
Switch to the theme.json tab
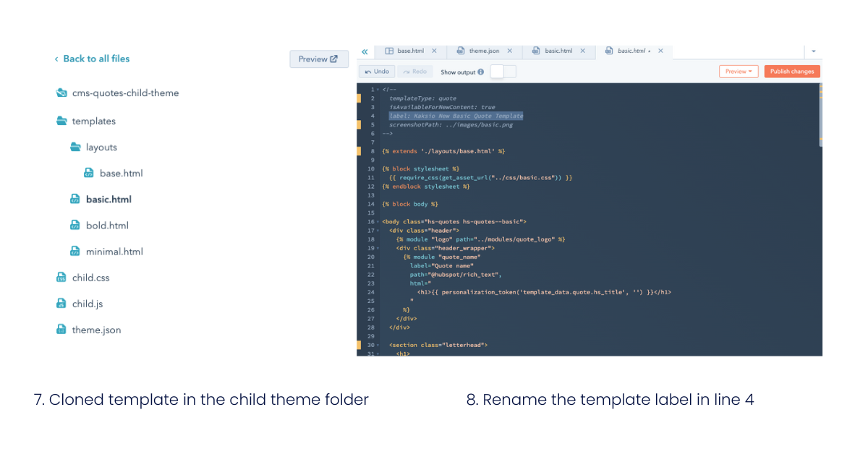point(479,51)
